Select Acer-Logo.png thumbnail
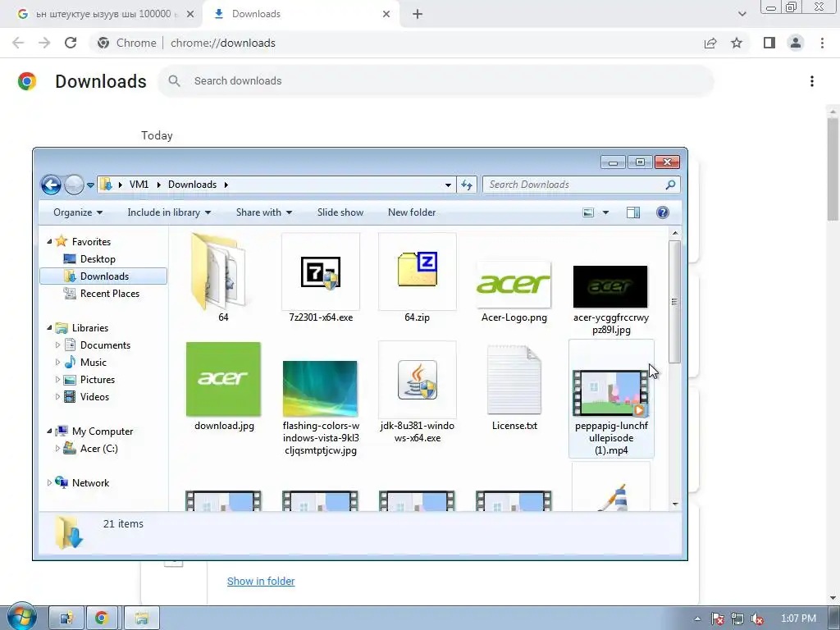840x630 pixels. (x=514, y=285)
